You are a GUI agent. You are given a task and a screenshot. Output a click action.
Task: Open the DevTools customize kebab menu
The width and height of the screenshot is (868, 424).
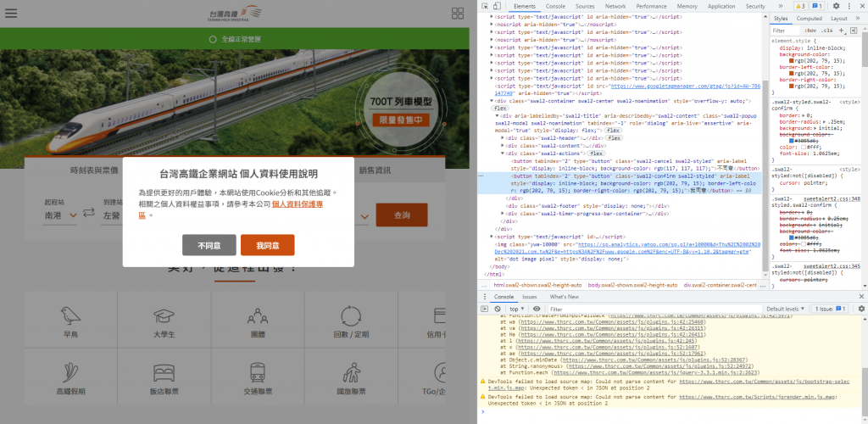[x=848, y=6]
